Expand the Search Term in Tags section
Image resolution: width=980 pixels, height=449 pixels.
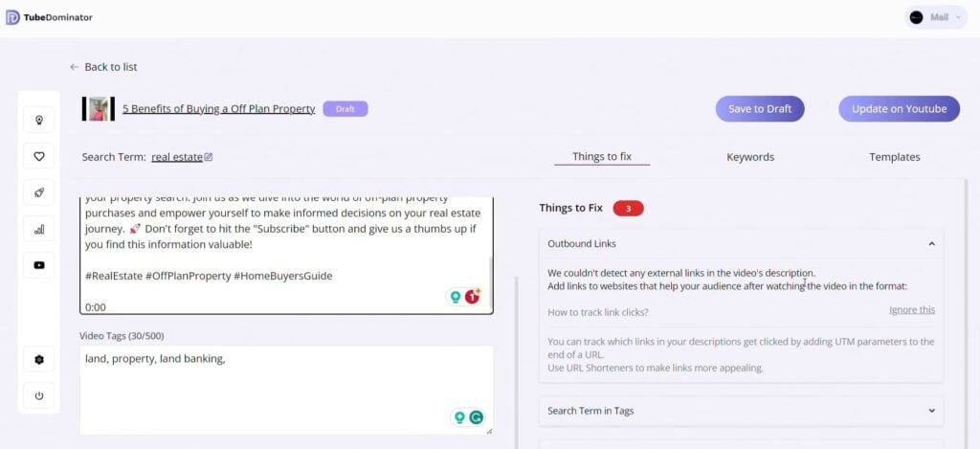coord(932,411)
